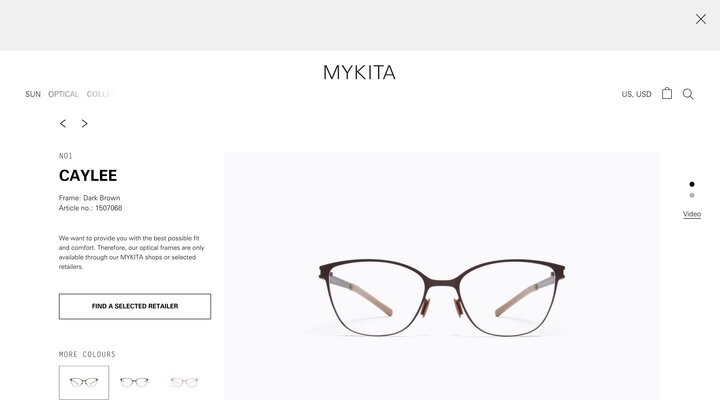Click Find a Selected Retailer button
This screenshot has height=400, width=720.
pos(135,306)
